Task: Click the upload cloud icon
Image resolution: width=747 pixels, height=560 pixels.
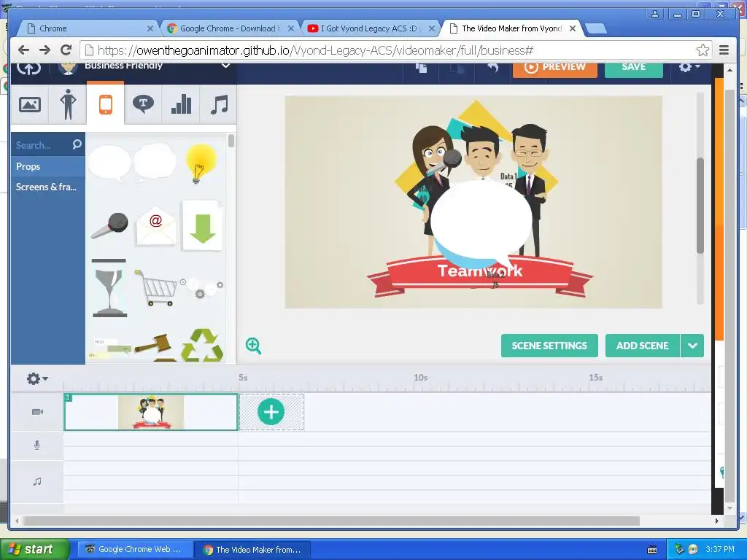Action: tap(28, 68)
